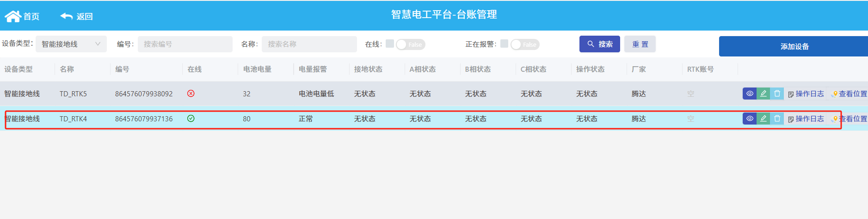View details of TD_RTK5 via eye icon

750,94
